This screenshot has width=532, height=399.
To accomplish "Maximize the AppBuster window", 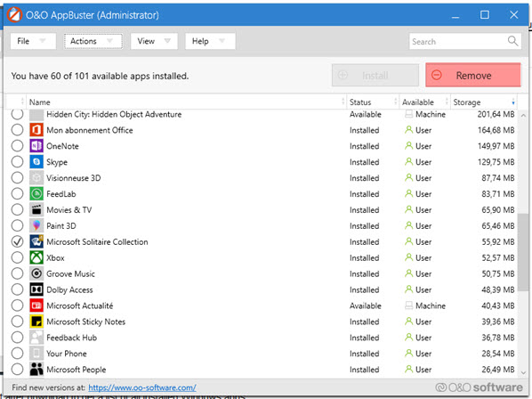I will (x=485, y=15).
